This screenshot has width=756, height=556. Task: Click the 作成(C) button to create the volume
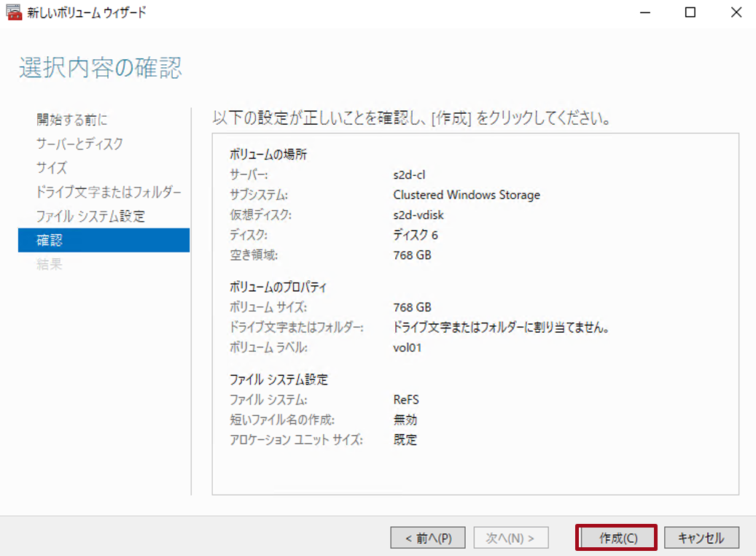point(619,538)
